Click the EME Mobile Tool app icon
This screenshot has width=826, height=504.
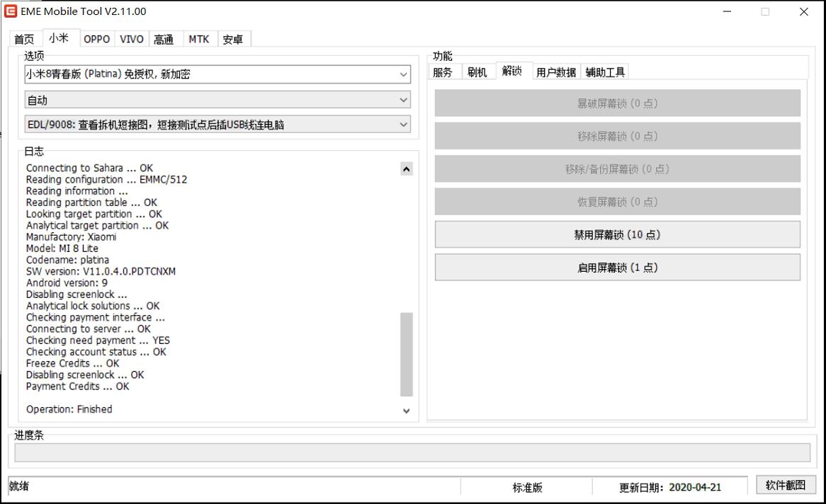click(11, 11)
